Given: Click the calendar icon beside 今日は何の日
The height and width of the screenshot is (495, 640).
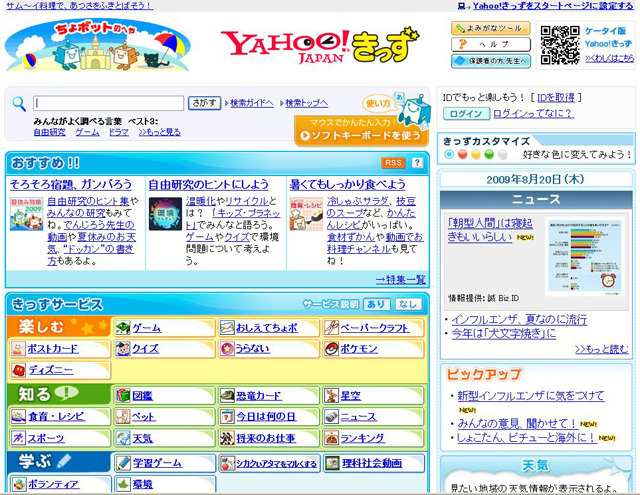Looking at the screenshot, I should pyautogui.click(x=227, y=416).
